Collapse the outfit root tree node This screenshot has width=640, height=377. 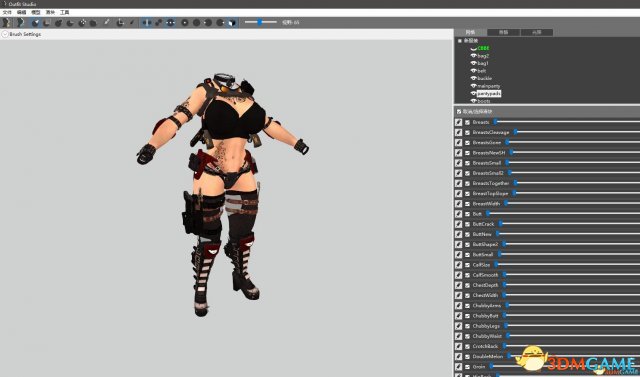[x=460, y=41]
